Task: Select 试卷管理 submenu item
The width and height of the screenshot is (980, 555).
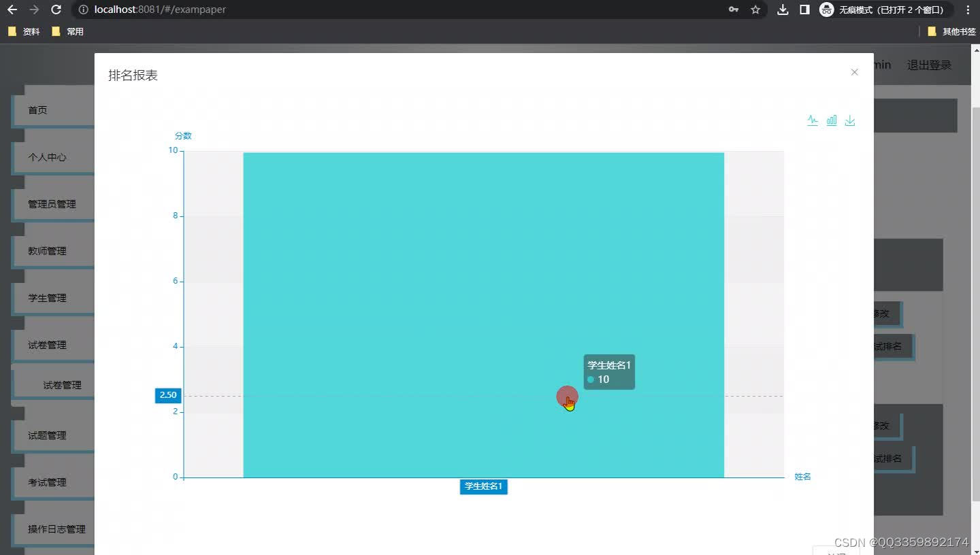Action: pyautogui.click(x=62, y=385)
